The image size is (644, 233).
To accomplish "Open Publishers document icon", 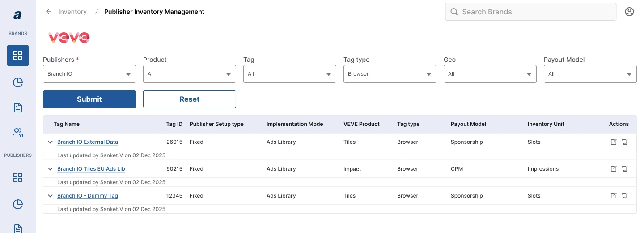I will click(x=18, y=229).
